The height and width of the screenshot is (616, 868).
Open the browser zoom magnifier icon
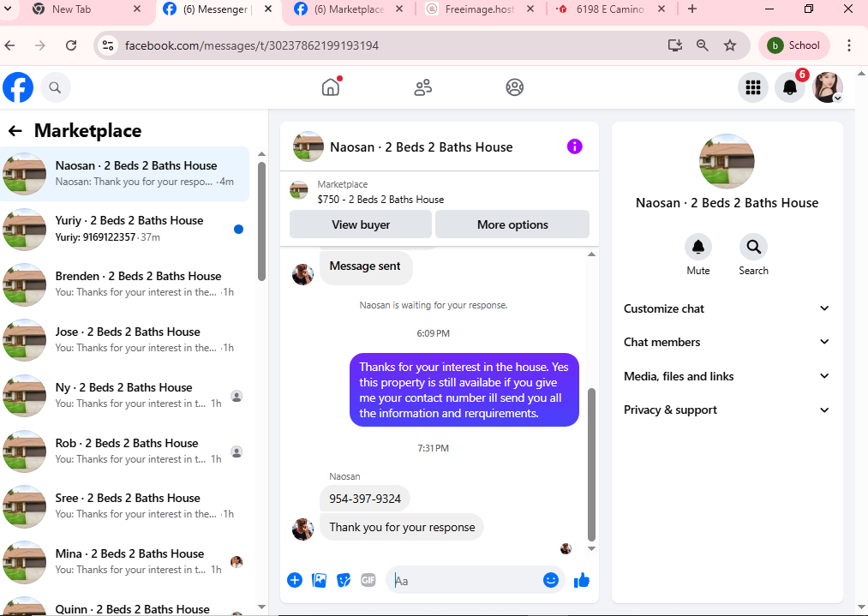click(702, 45)
